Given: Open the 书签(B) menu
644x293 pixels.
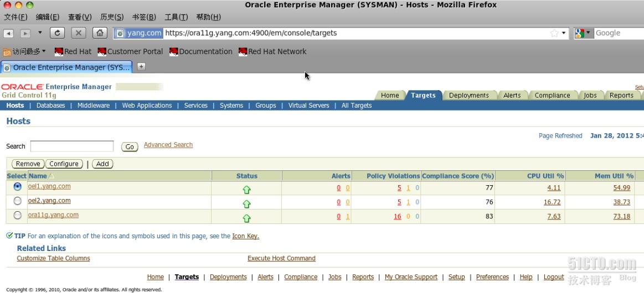Looking at the screenshot, I should click(144, 17).
